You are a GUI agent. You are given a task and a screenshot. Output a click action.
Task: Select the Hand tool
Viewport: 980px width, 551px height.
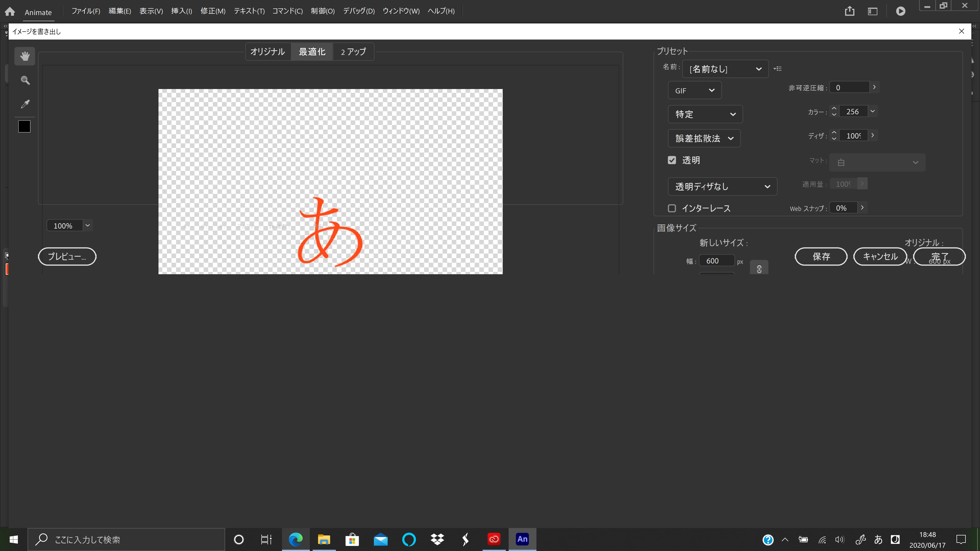(x=25, y=56)
